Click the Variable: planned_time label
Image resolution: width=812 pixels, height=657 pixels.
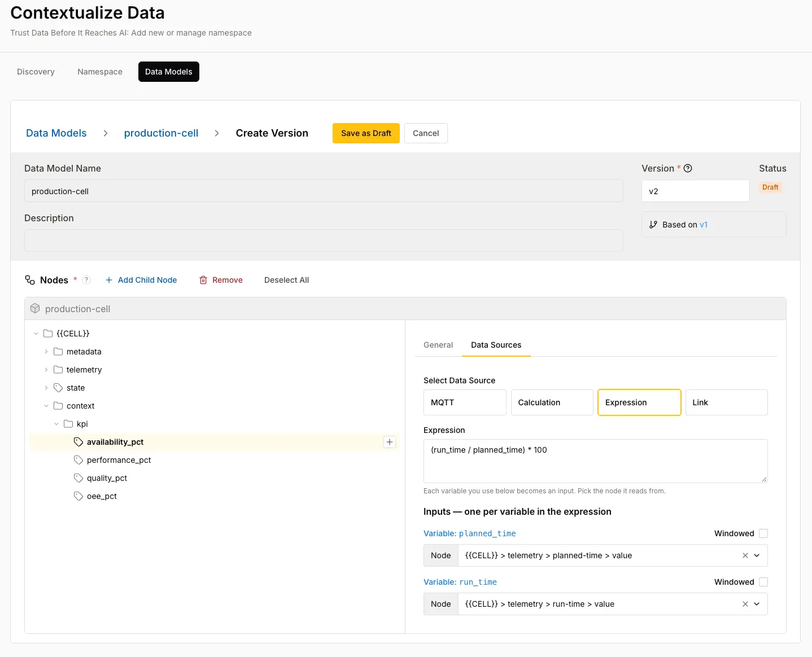(470, 533)
